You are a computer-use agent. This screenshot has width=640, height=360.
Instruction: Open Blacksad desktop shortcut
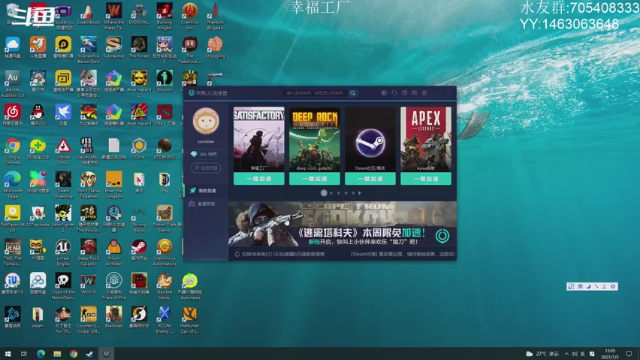point(114,317)
